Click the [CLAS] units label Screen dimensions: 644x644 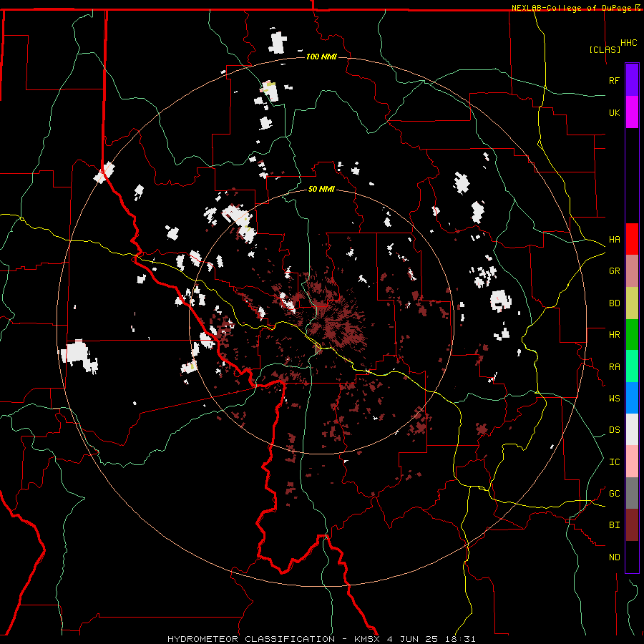[605, 49]
